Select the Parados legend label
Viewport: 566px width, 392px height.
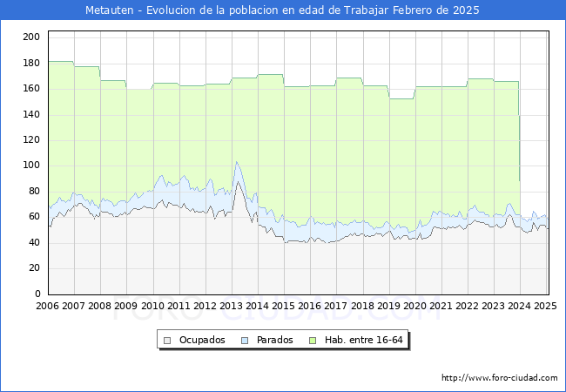pos(274,340)
